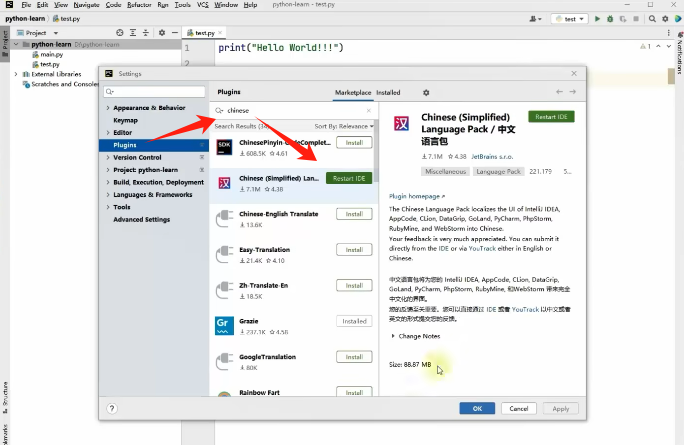Open the File menu
684x445 pixels.
coord(26,5)
